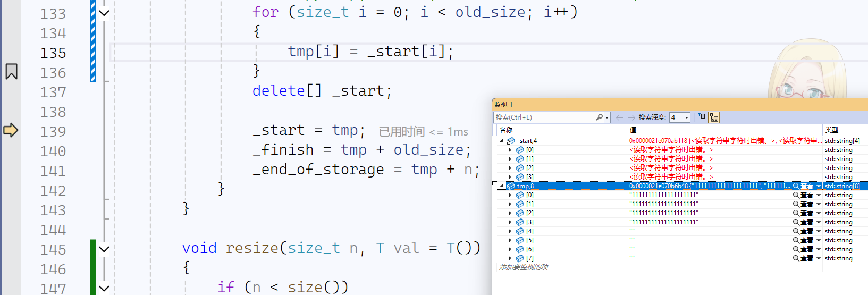Click the yellow current-statement arrow at line 139
Image resolution: width=868 pixels, height=295 pixels.
click(x=11, y=130)
